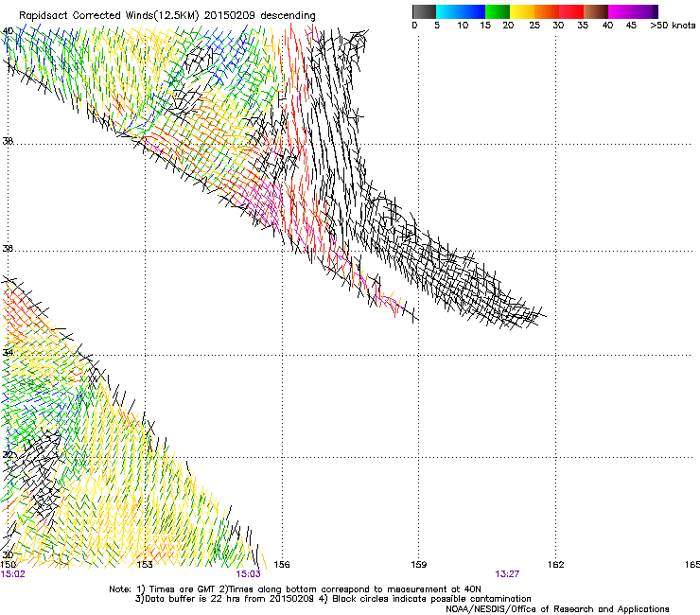Image resolution: width=700 pixels, height=615 pixels.
Task: Click the "156" longitude axis label
Action: coord(282,565)
